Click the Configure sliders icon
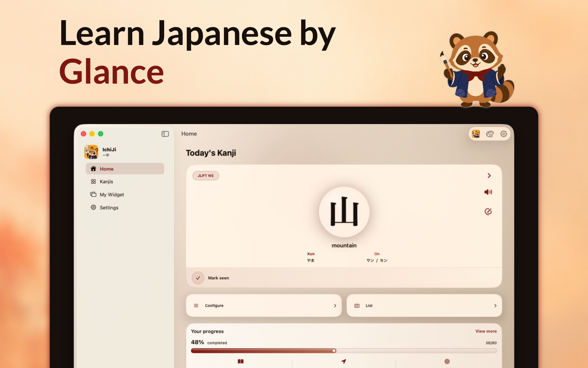The height and width of the screenshot is (368, 588). pos(196,305)
